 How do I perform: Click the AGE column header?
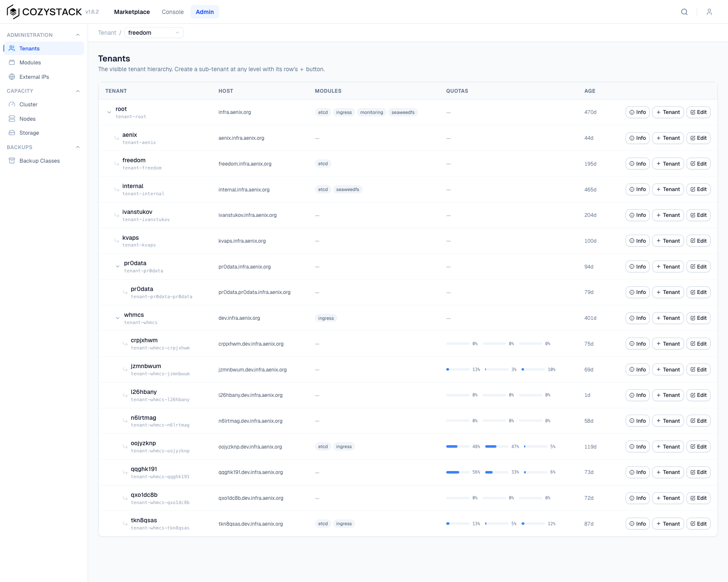[x=590, y=91]
